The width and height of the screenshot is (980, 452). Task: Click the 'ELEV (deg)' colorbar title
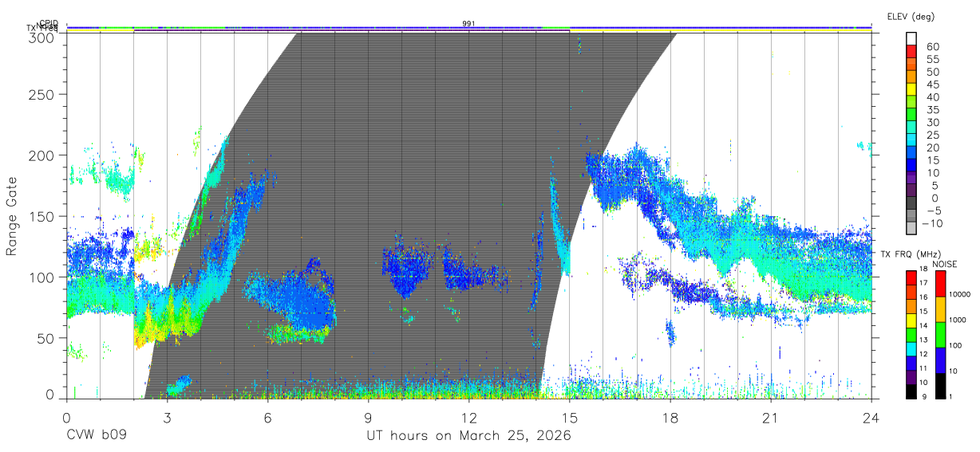pos(911,17)
